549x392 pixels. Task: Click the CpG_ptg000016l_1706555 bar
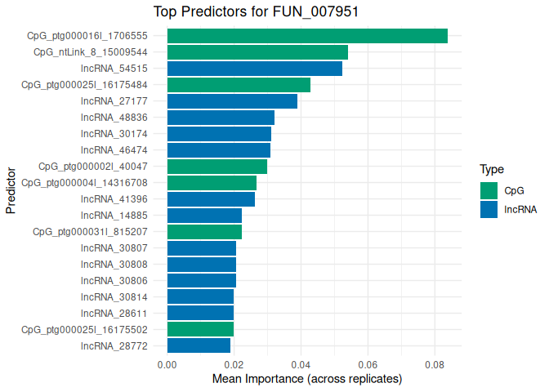307,36
